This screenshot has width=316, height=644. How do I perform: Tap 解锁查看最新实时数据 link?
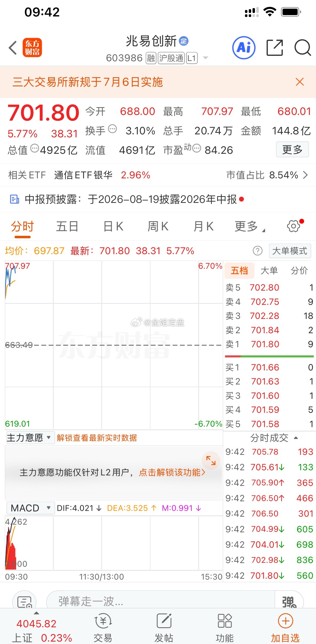click(97, 438)
